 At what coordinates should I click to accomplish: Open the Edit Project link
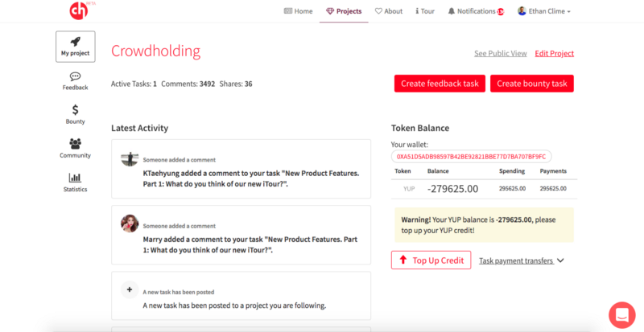(x=554, y=53)
